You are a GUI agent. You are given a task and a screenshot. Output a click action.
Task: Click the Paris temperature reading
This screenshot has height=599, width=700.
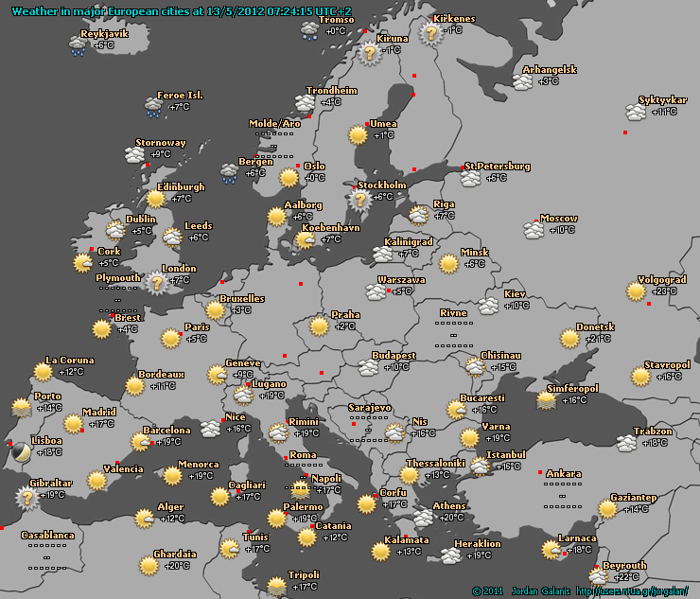[x=196, y=339]
